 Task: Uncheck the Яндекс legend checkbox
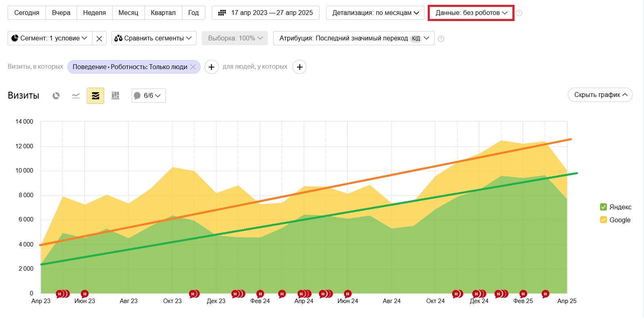[x=604, y=207]
